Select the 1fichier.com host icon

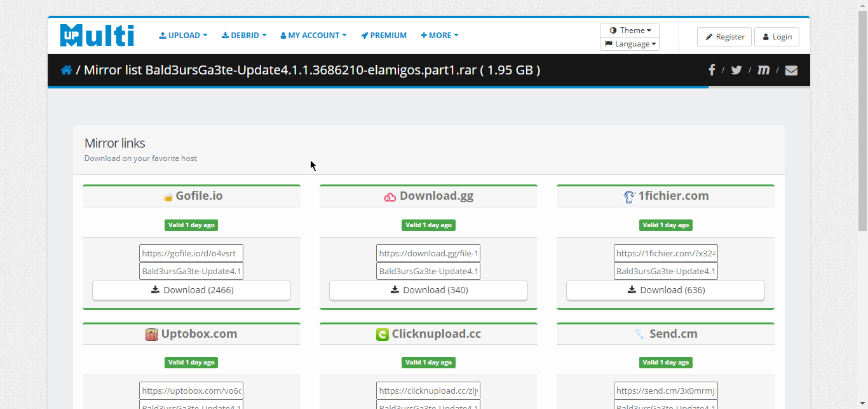[628, 196]
